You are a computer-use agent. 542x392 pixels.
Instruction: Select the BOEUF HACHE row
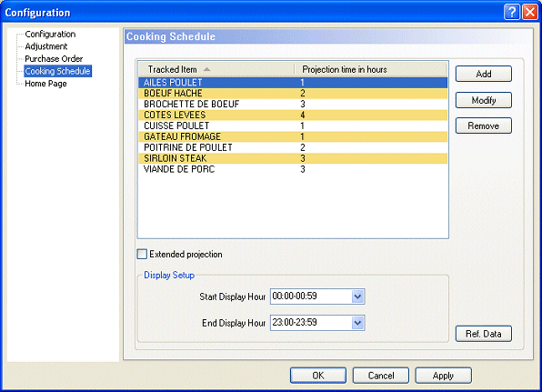click(x=293, y=94)
